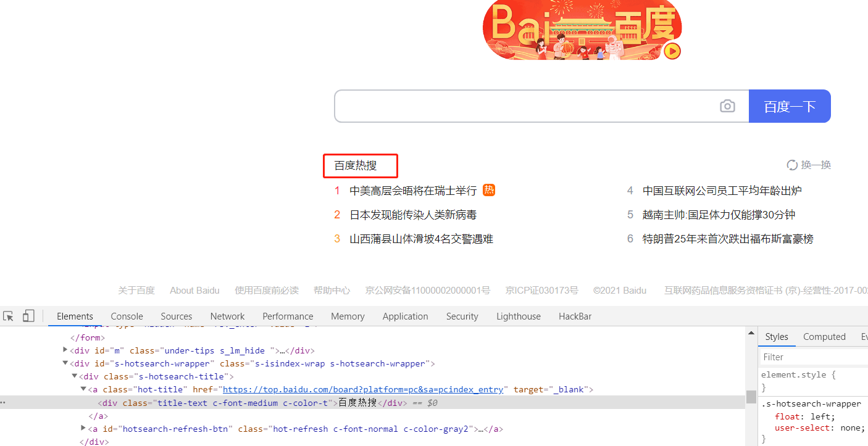The height and width of the screenshot is (446, 868).
Task: Switch to the Elements tab
Action: (75, 316)
